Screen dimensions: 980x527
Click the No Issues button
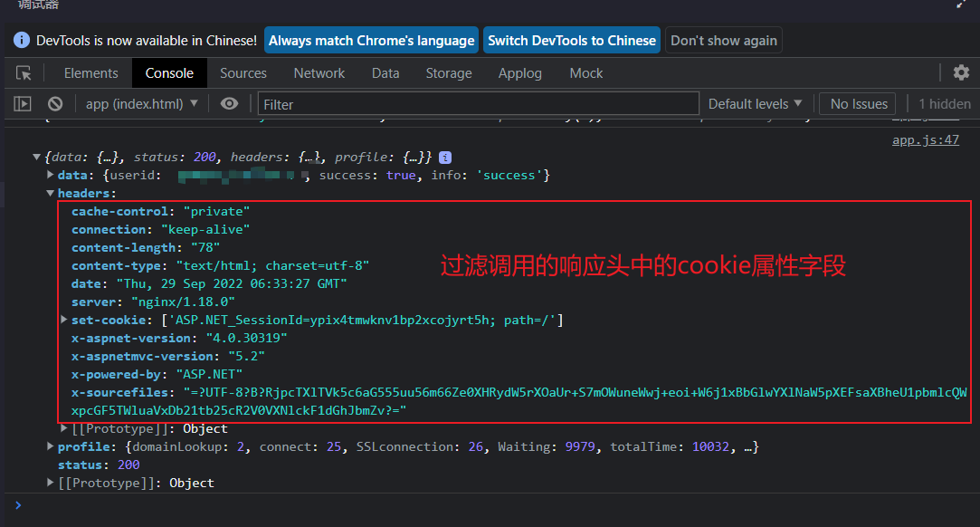click(859, 104)
